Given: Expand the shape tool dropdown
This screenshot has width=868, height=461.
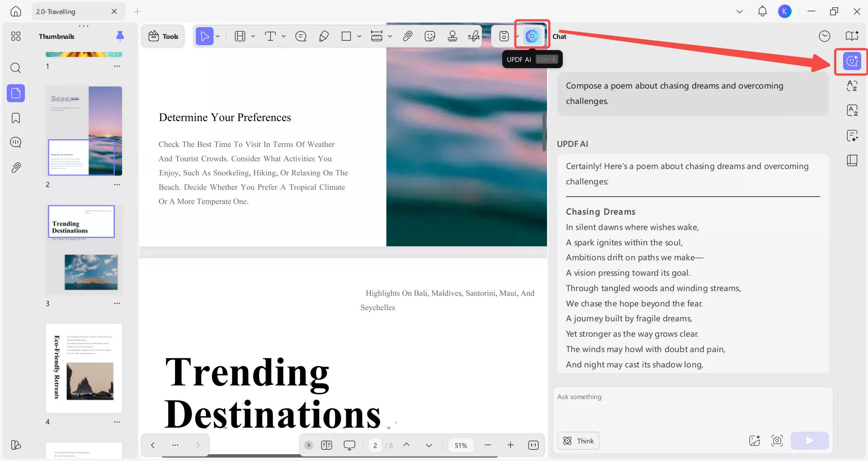Looking at the screenshot, I should click(359, 36).
